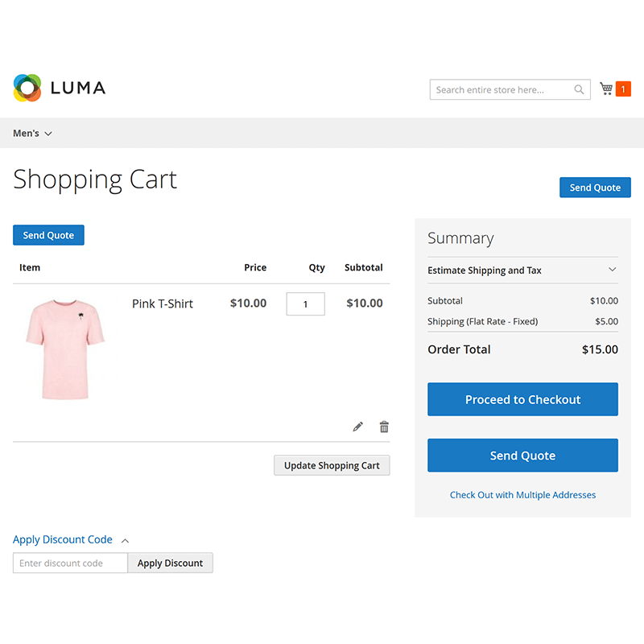Click the search magnifier icon
The height and width of the screenshot is (644, 644).
(579, 89)
